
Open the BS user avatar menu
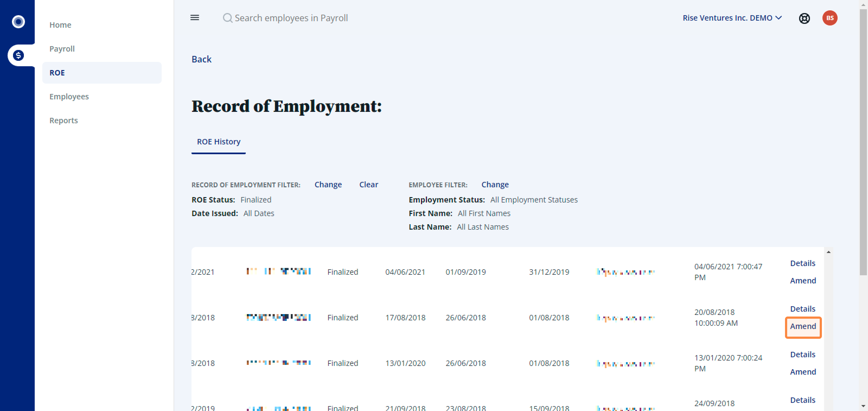[829, 18]
